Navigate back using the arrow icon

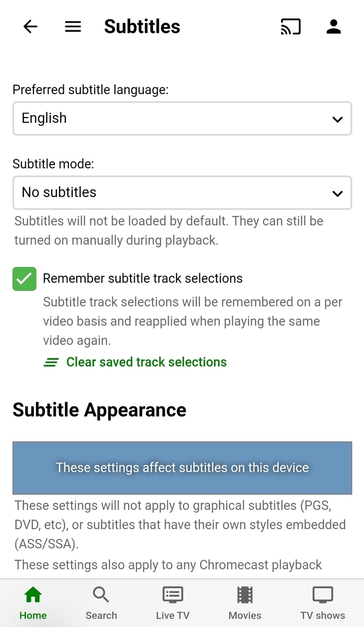click(30, 27)
